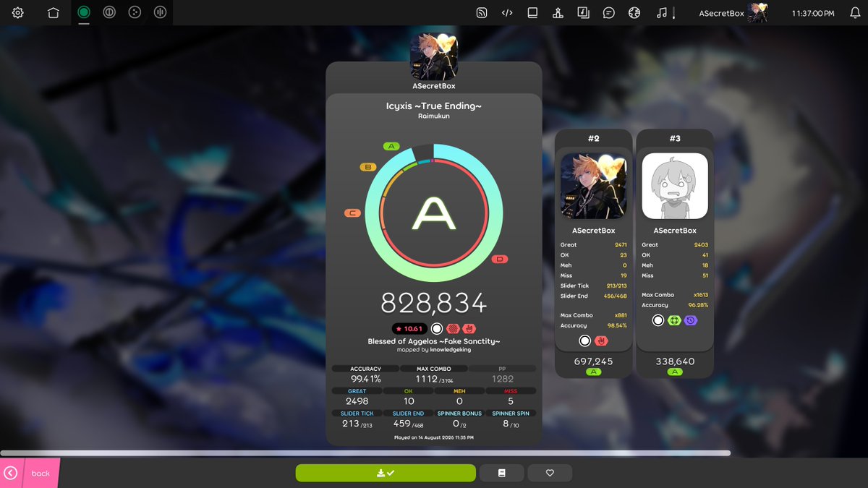The height and width of the screenshot is (488, 868).
Task: Open the dashboard globe icon
Action: point(634,13)
